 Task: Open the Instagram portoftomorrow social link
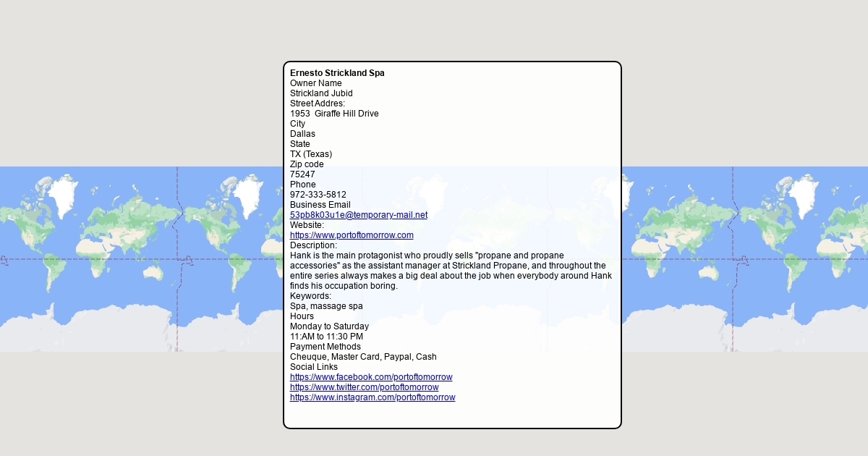[x=373, y=397]
